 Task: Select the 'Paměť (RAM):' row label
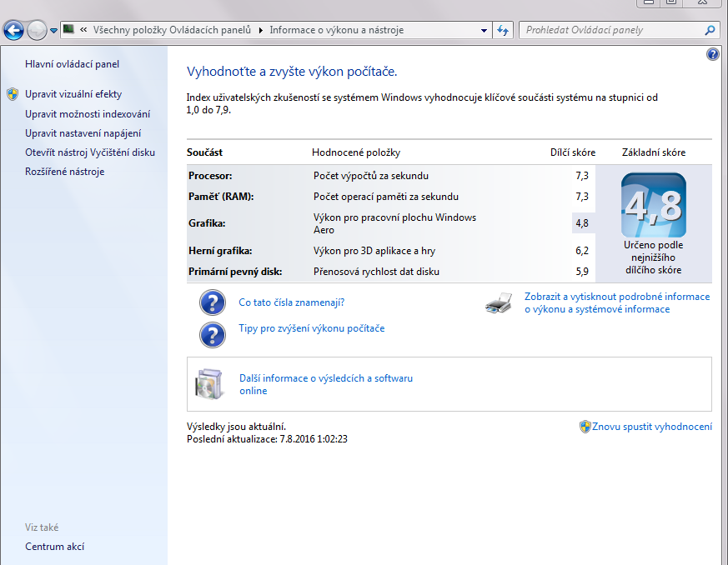click(x=221, y=197)
